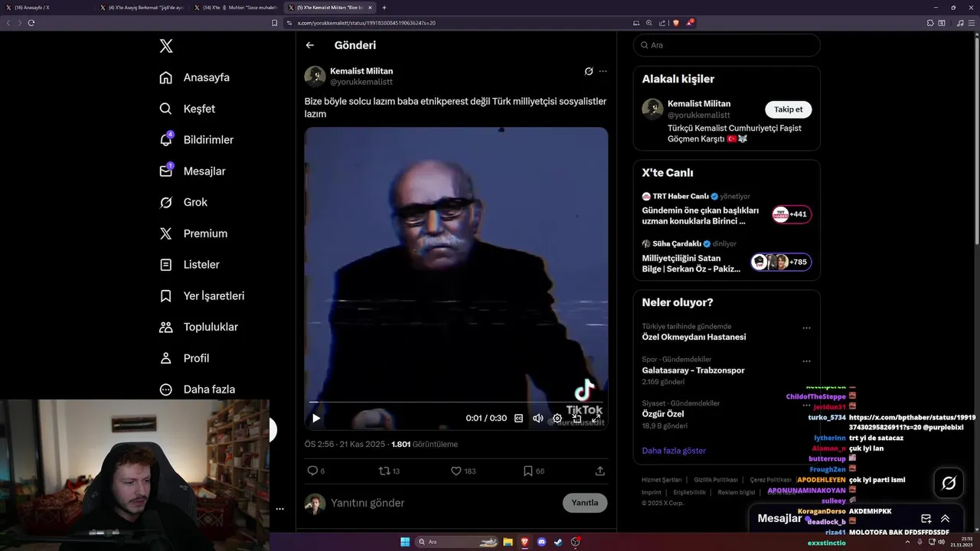Screen dimensions: 980x551
Task: Click the 1.801 Görüntüleme view count
Action: coord(424,444)
